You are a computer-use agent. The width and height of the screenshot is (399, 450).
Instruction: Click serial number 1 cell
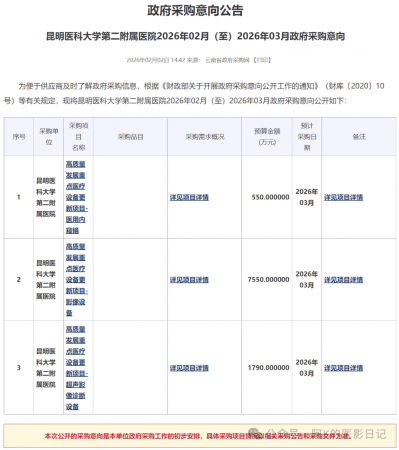19,197
